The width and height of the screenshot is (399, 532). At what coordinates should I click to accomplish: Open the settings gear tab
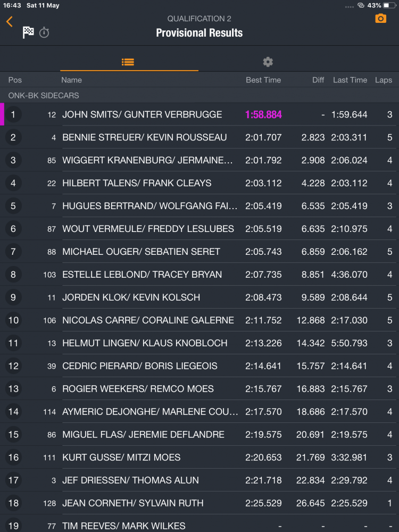tap(268, 62)
